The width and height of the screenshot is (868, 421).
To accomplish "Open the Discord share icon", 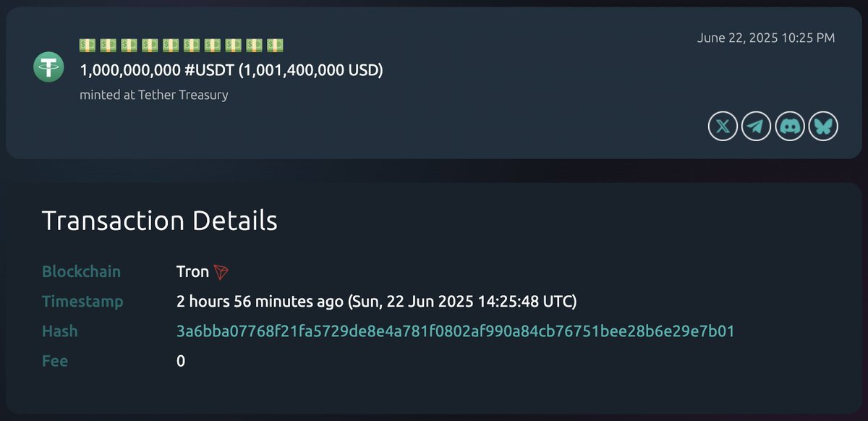I will point(789,127).
